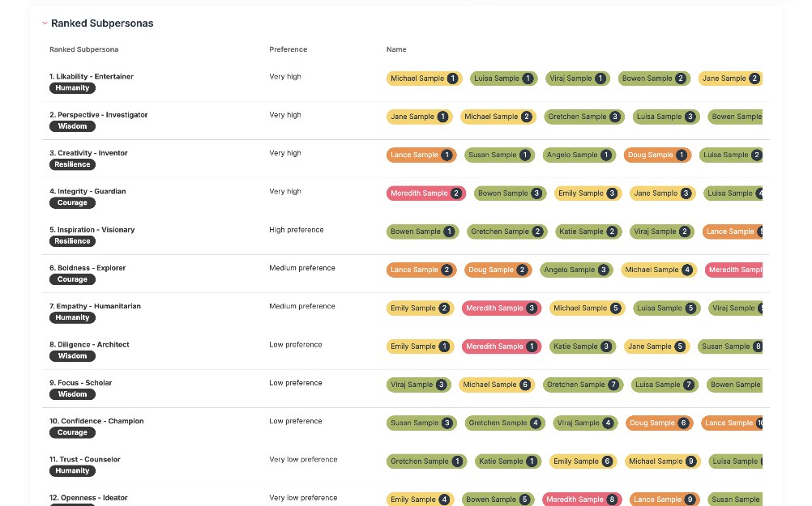Click Jane Sample chip in Integrity row

(663, 193)
